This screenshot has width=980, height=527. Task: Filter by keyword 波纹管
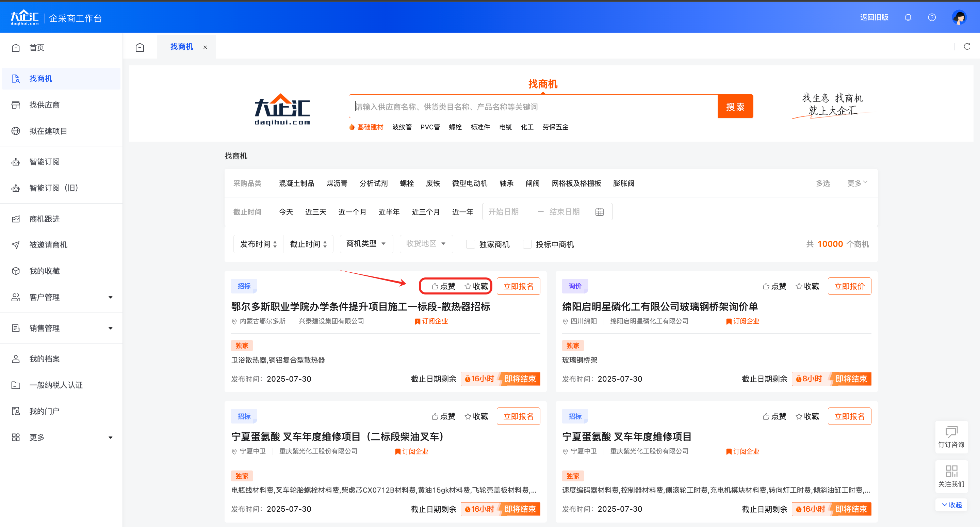click(402, 127)
